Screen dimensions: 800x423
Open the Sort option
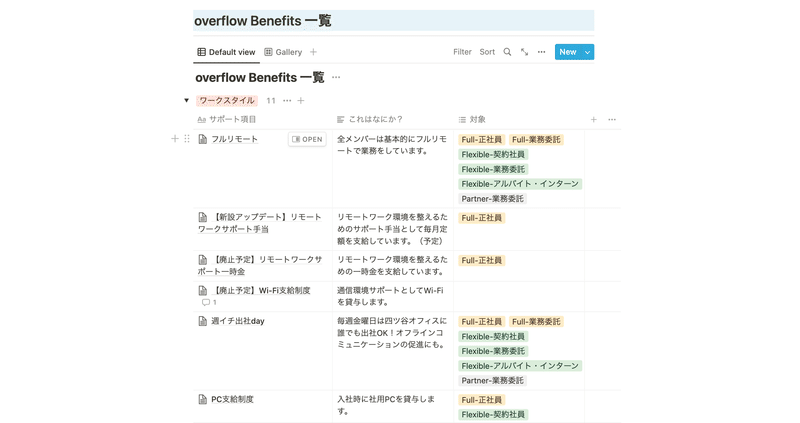[x=487, y=52]
